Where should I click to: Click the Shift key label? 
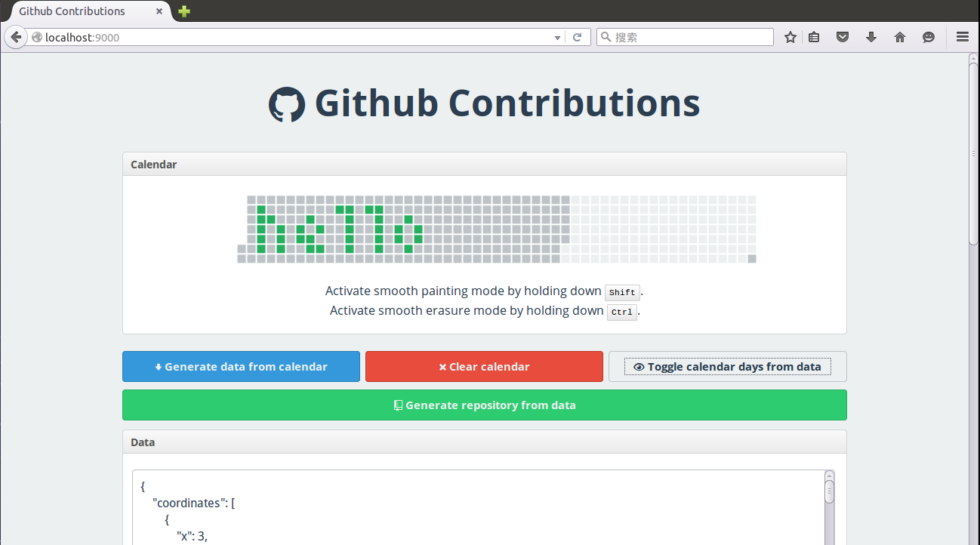click(x=622, y=292)
